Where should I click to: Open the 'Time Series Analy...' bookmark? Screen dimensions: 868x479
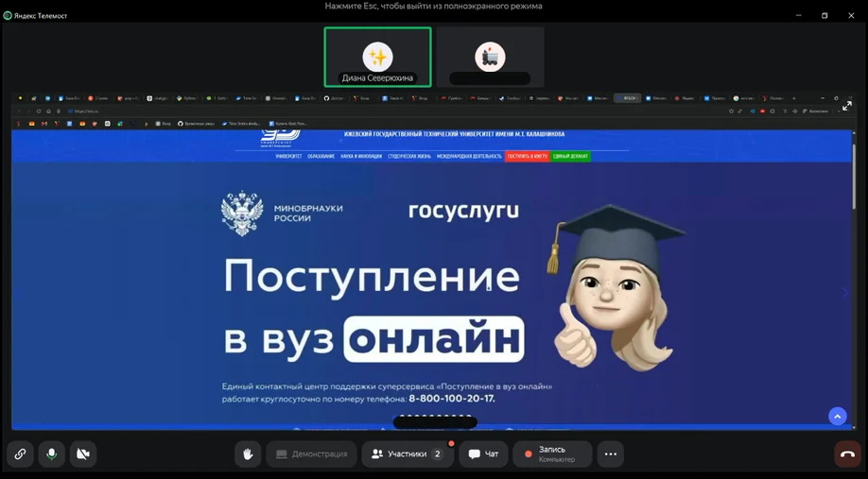coord(241,124)
